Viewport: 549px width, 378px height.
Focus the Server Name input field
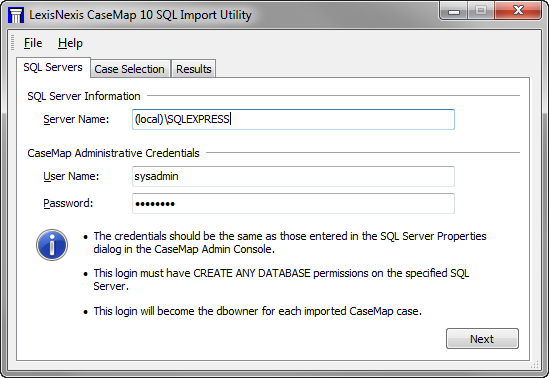pos(293,119)
